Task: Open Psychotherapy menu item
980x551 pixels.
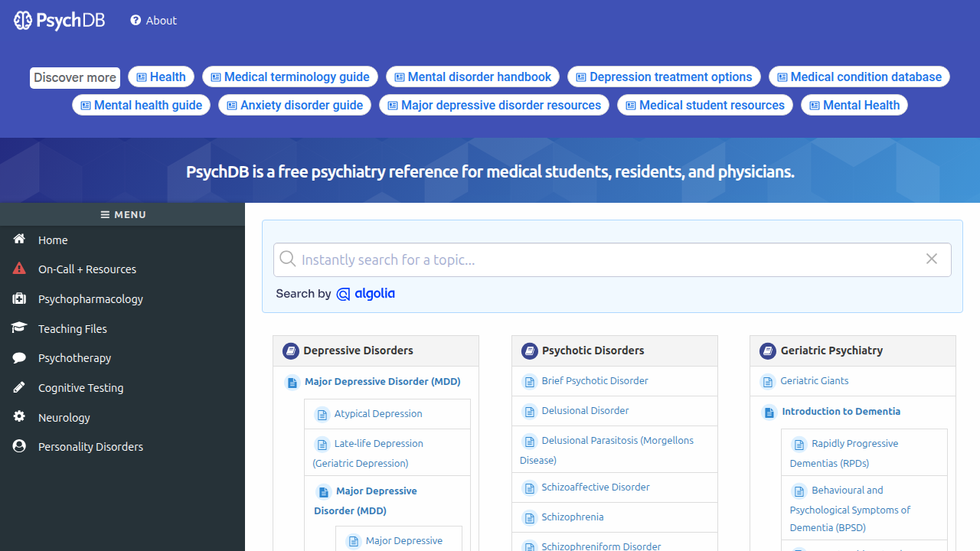Action: point(74,357)
